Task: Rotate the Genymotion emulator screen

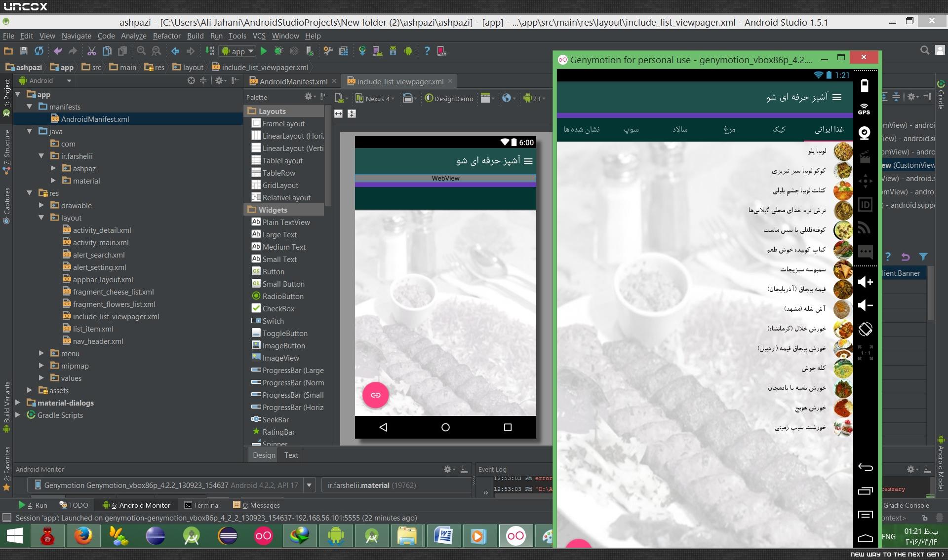Action: (865, 329)
